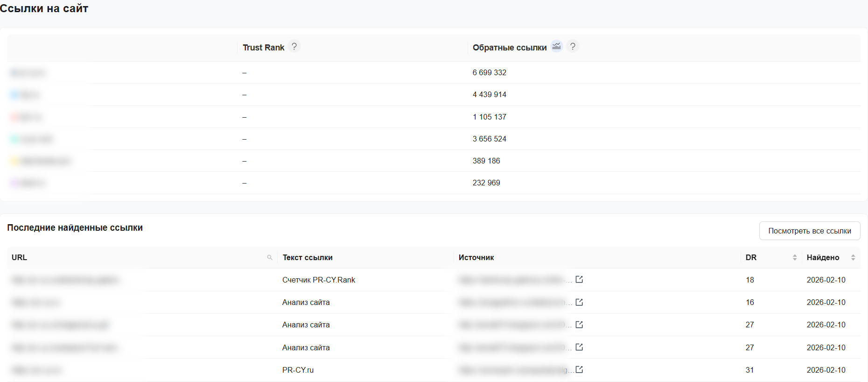
Task: Open external source link for DR 16 row
Action: (579, 303)
